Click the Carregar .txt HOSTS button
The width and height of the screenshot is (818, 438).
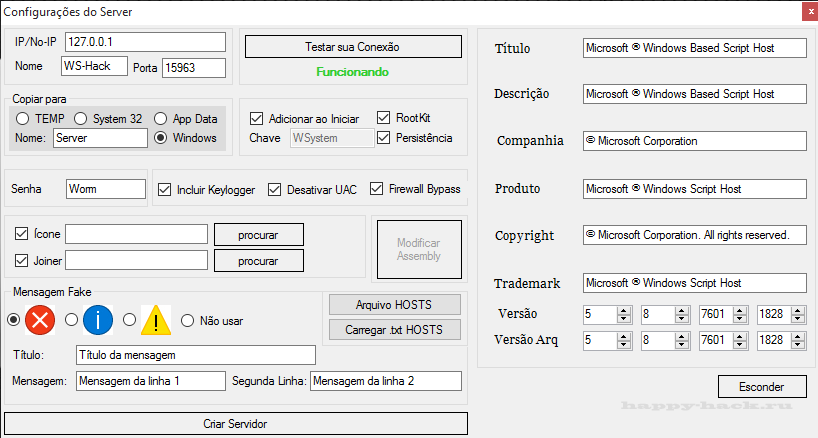394,330
